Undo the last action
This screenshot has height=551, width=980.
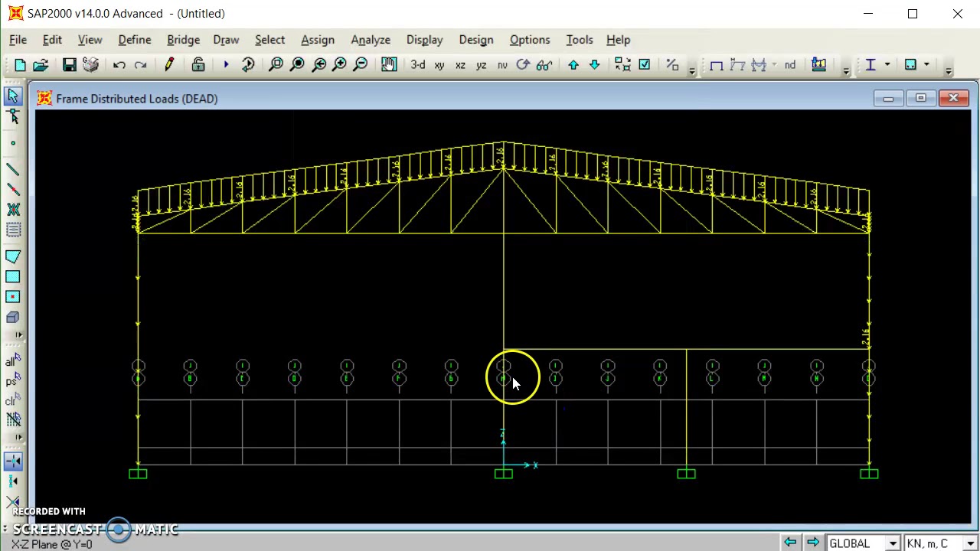pyautogui.click(x=119, y=65)
